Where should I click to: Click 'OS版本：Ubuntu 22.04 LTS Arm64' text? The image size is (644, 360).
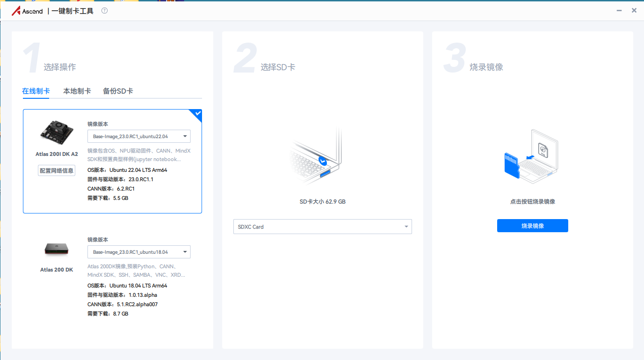[x=127, y=170]
